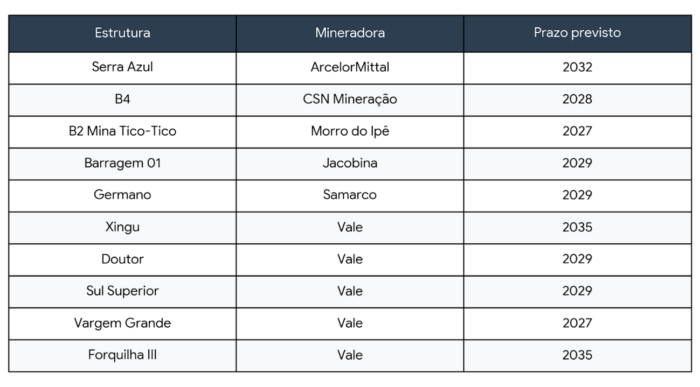Select the Samarco cell
Screen dimensions: 700x387
pyautogui.click(x=350, y=196)
